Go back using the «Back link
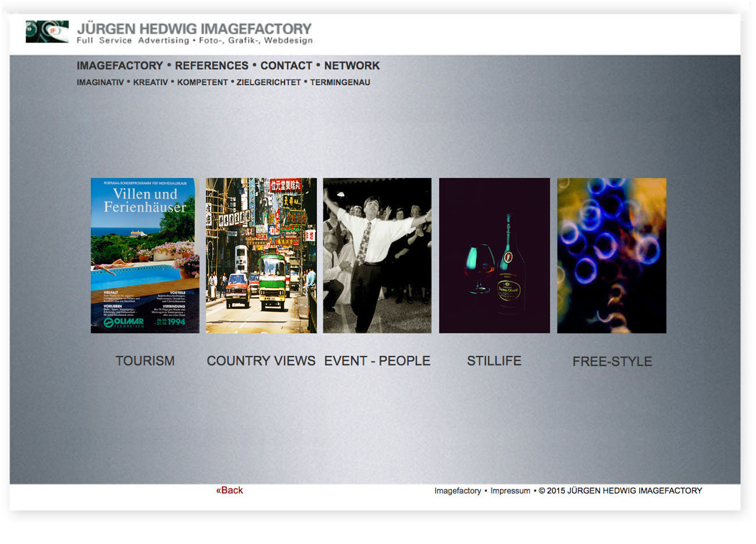 click(230, 490)
